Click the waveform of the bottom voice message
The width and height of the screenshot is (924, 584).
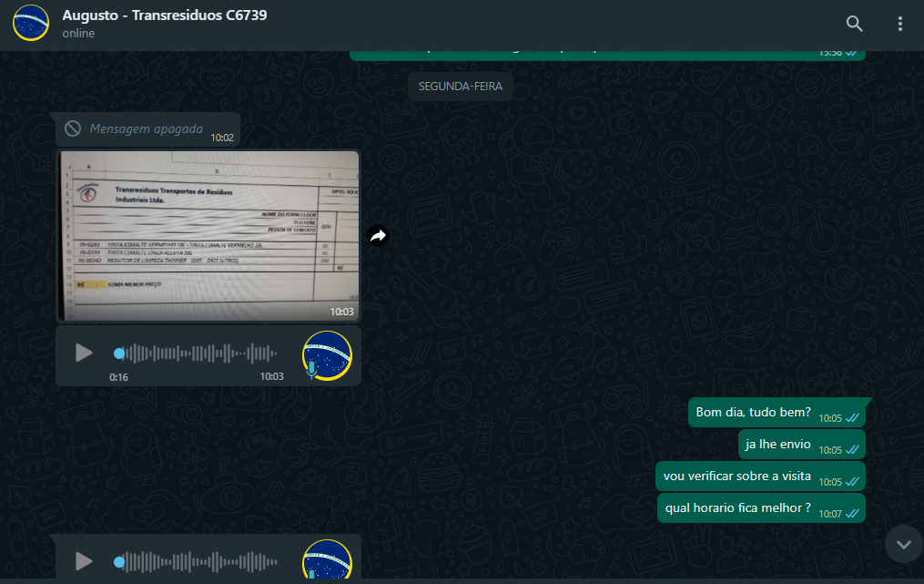(x=200, y=561)
